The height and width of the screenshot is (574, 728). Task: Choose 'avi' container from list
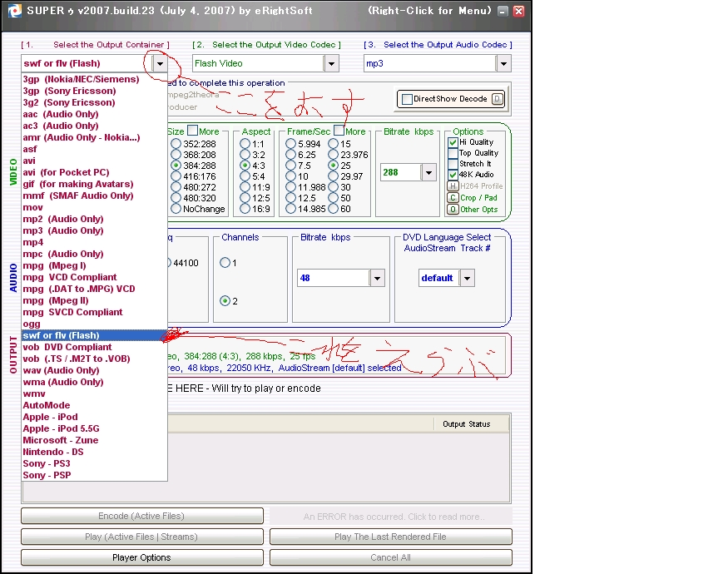94,161
